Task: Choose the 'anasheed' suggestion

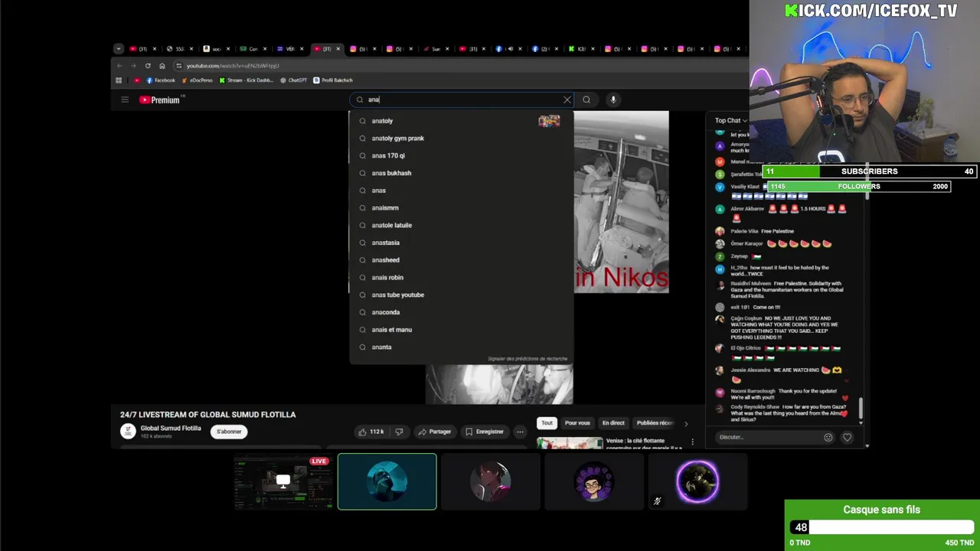Action: (x=462, y=260)
